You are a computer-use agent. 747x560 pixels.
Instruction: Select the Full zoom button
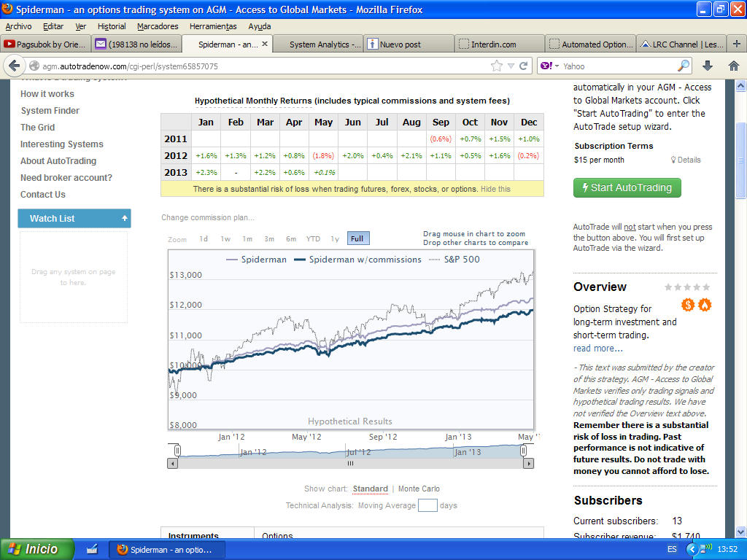358,238
